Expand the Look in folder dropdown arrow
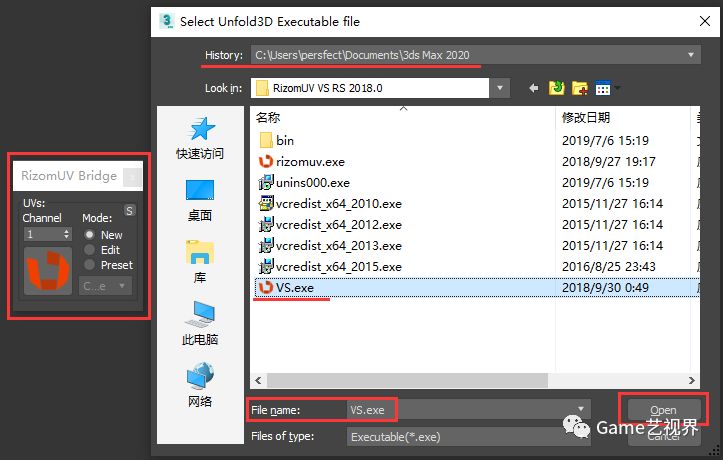 click(500, 88)
